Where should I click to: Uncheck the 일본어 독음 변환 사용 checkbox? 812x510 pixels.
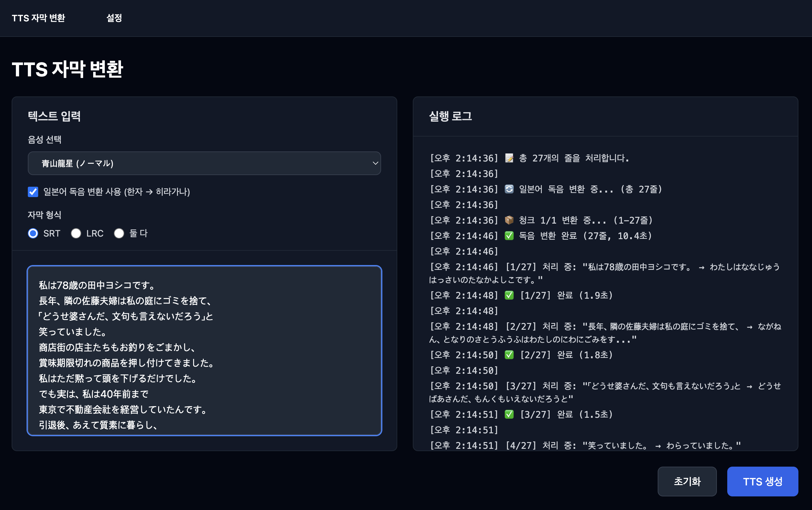point(33,192)
